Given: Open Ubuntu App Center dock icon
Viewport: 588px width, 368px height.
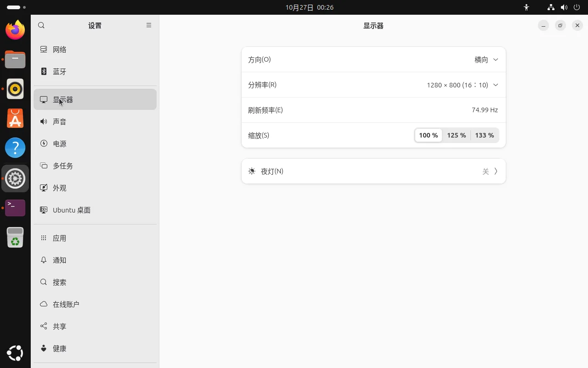Looking at the screenshot, I should [x=15, y=118].
